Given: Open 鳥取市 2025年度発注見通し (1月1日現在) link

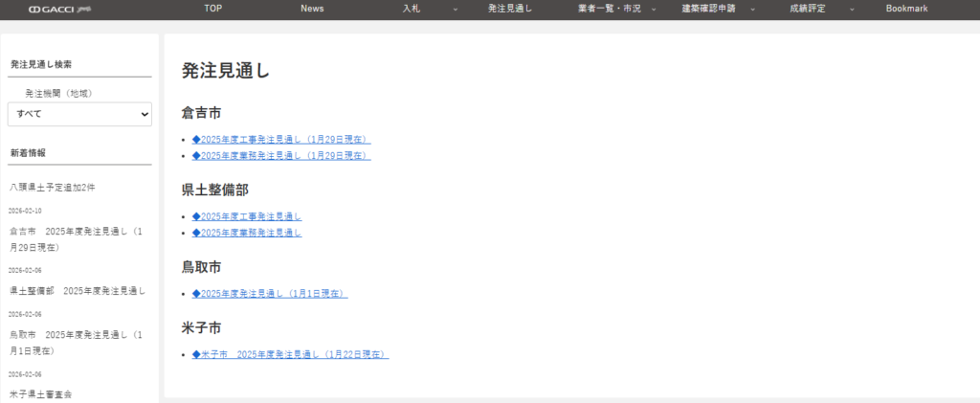Looking at the screenshot, I should [x=270, y=294].
